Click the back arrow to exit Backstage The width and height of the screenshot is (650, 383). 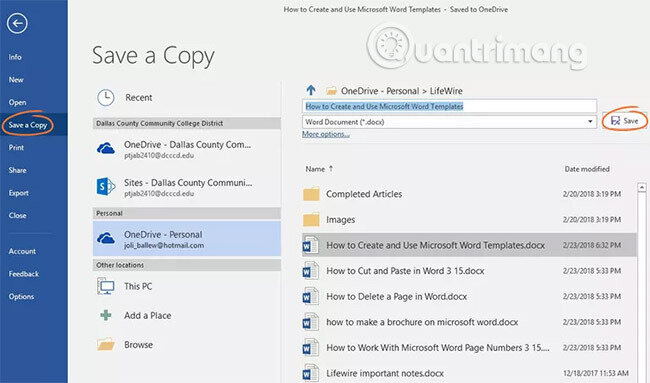pyautogui.click(x=17, y=23)
